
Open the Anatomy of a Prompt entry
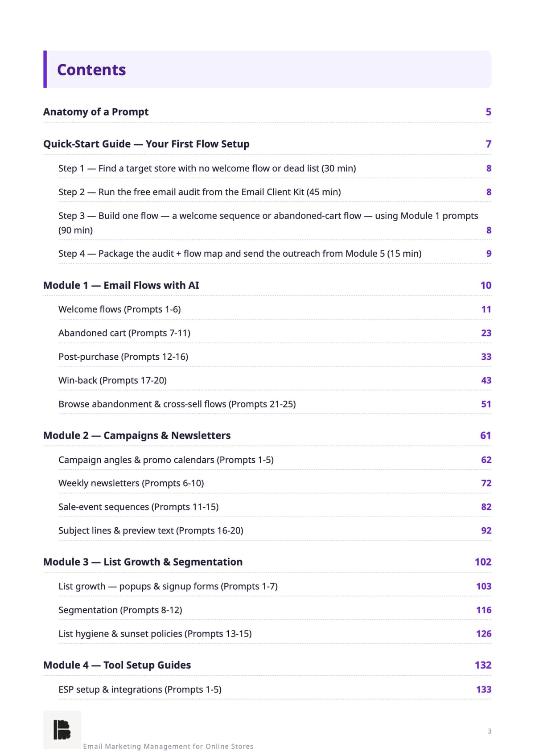click(267, 112)
